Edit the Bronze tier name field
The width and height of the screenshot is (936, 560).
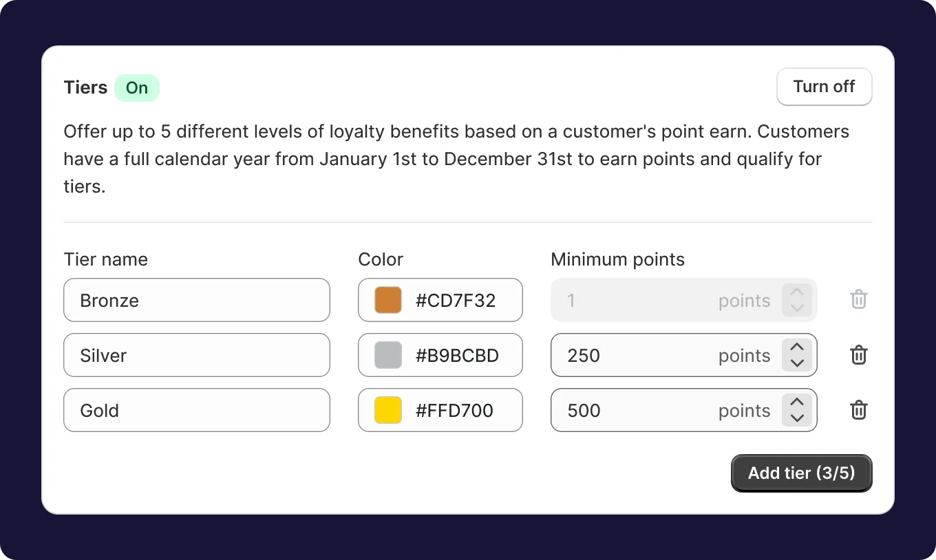pos(197,300)
